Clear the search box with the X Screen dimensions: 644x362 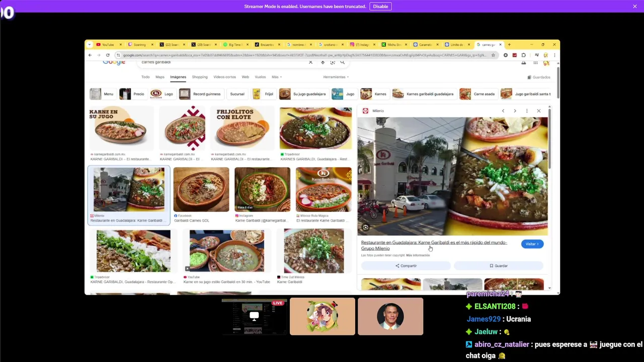click(x=310, y=62)
